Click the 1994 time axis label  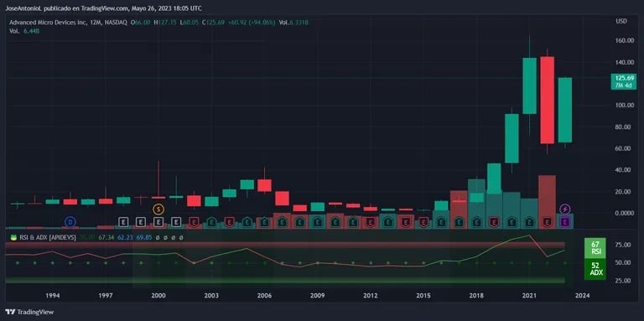point(53,295)
